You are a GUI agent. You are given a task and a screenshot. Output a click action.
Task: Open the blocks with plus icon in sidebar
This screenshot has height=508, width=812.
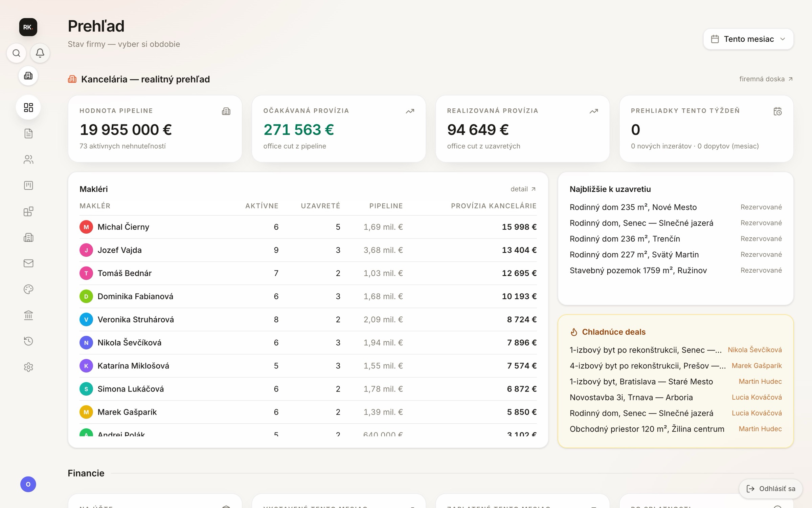click(28, 211)
